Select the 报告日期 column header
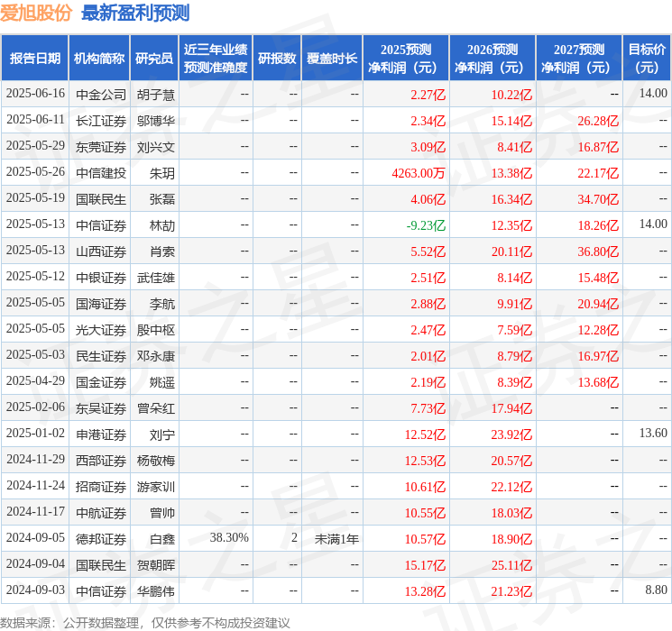The image size is (672, 631). click(x=34, y=59)
